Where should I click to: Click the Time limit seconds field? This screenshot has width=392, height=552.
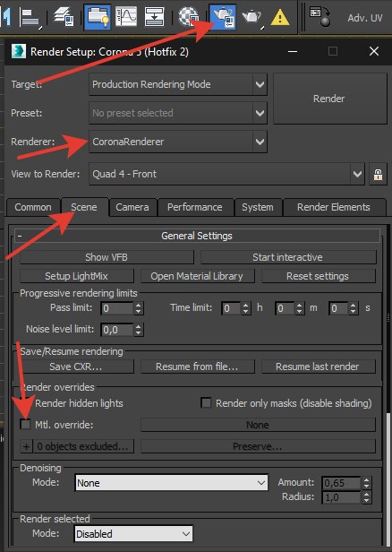(338, 308)
